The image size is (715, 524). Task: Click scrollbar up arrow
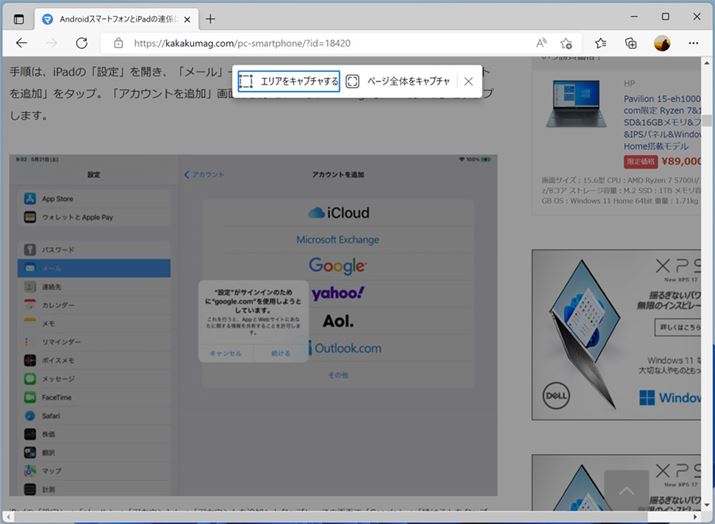pyautogui.click(x=707, y=62)
